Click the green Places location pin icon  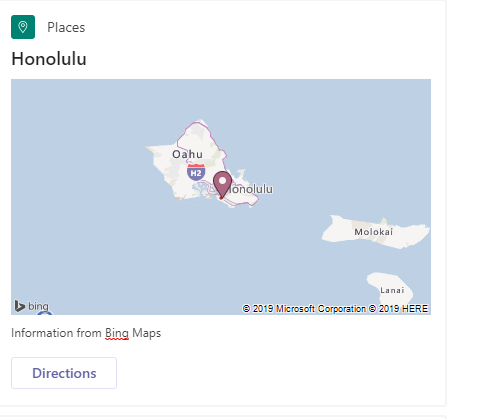pyautogui.click(x=23, y=27)
